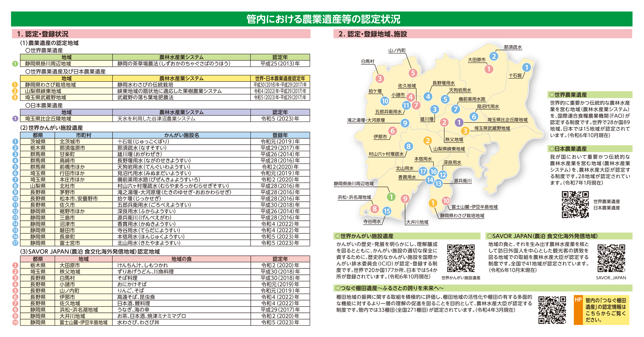Click blue map marker 3 for 雄川堰

pyautogui.click(x=435, y=109)
